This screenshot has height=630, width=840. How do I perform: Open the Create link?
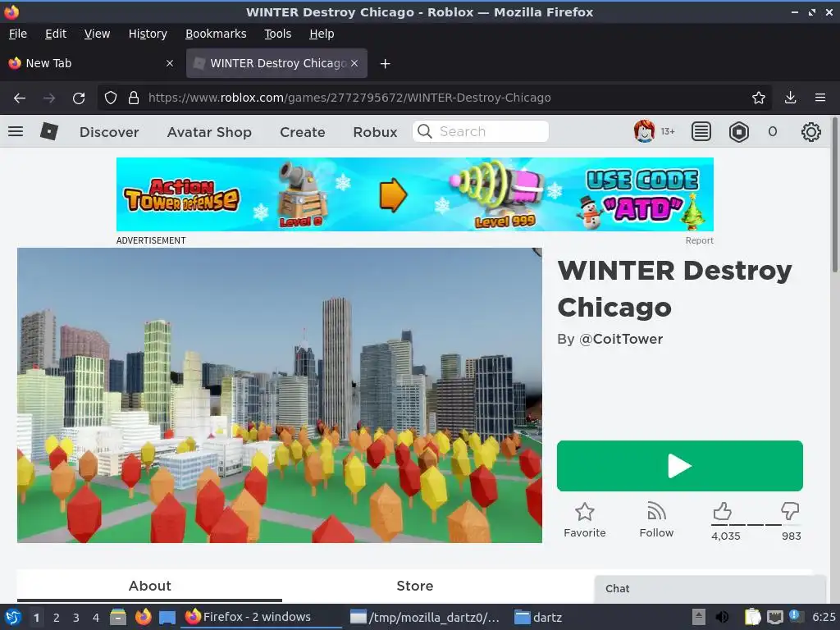point(302,132)
